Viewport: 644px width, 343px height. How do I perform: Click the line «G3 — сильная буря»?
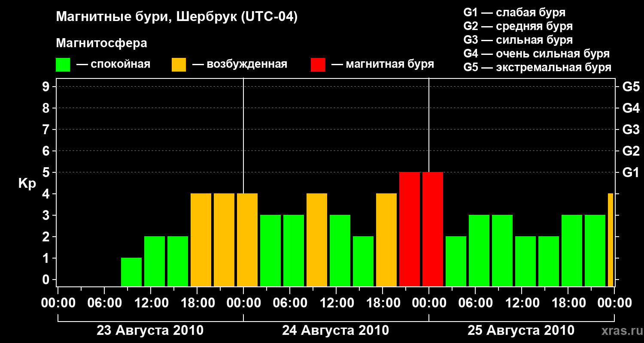coord(518,40)
